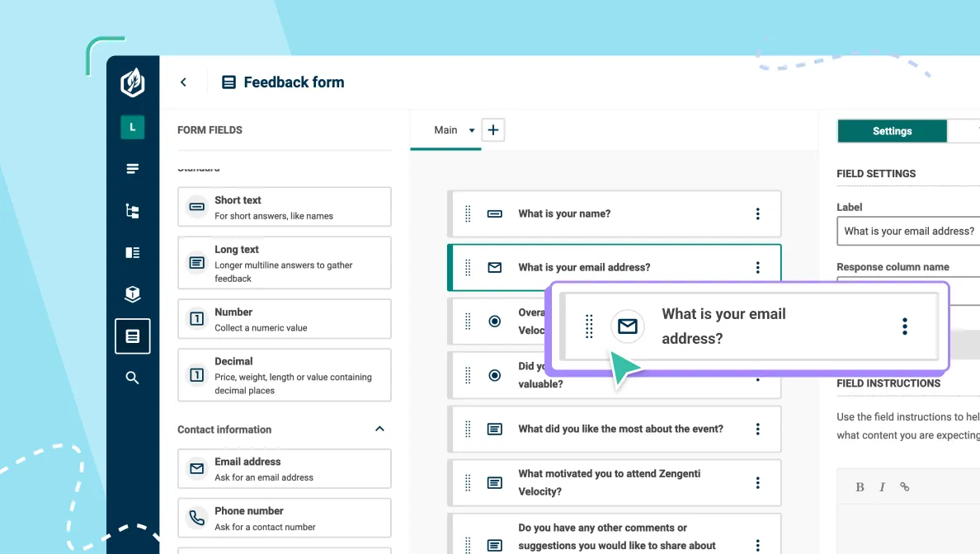Open the cube stack icon in the sidebar
This screenshot has width=980, height=554.
click(133, 294)
